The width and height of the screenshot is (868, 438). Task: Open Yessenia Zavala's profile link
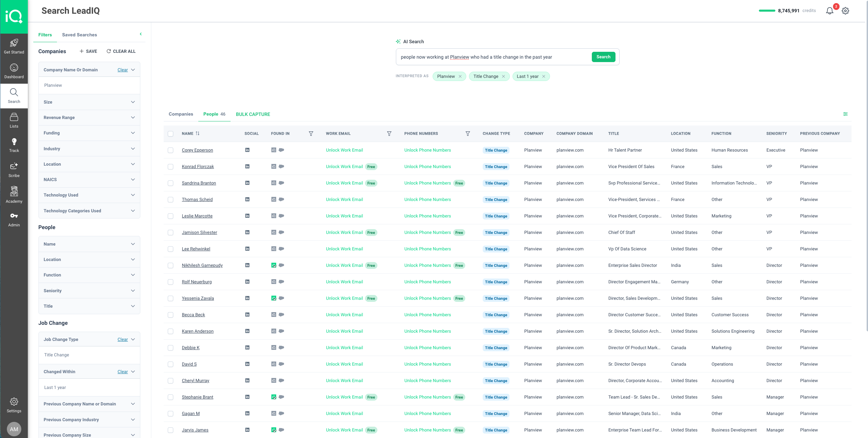click(x=198, y=298)
